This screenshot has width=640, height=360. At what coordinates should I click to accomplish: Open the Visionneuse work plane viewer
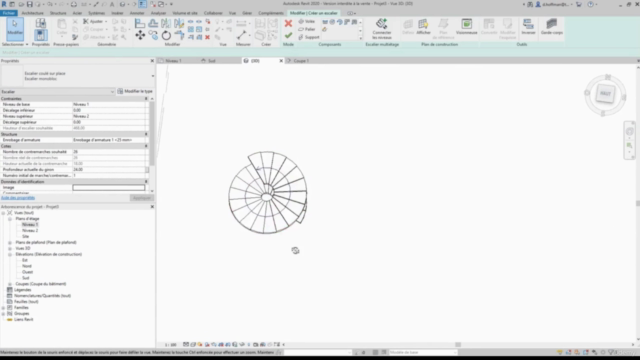point(467,27)
